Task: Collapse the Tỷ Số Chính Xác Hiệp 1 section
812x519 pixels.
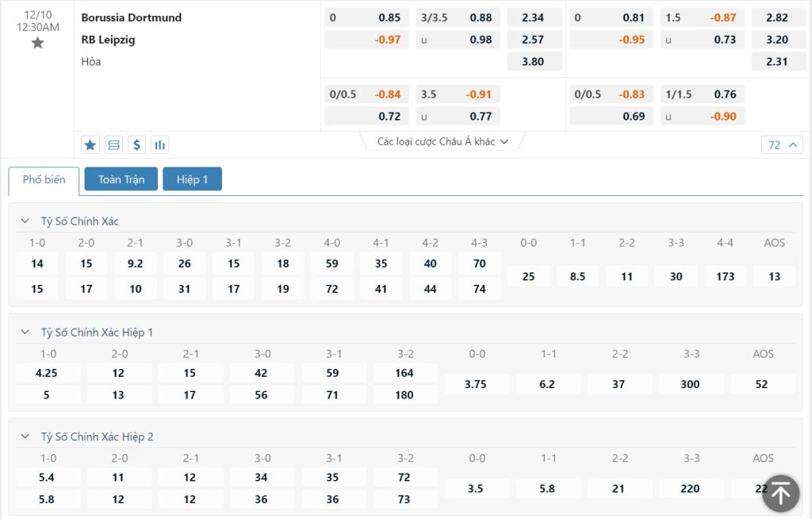Action: tap(25, 332)
